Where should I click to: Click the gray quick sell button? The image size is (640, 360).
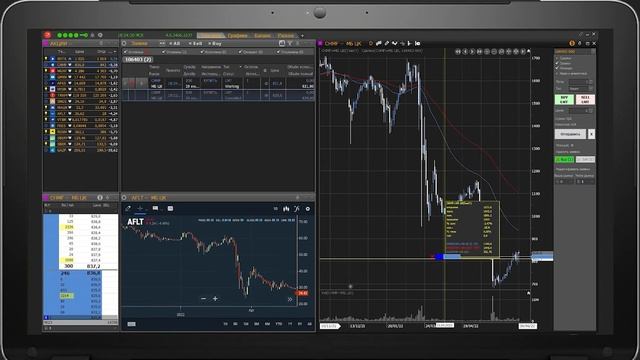(x=585, y=160)
